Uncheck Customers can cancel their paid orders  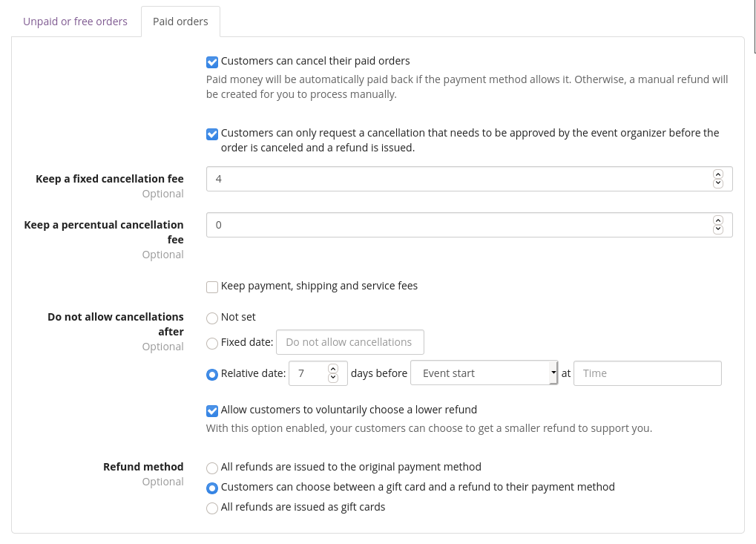point(212,62)
